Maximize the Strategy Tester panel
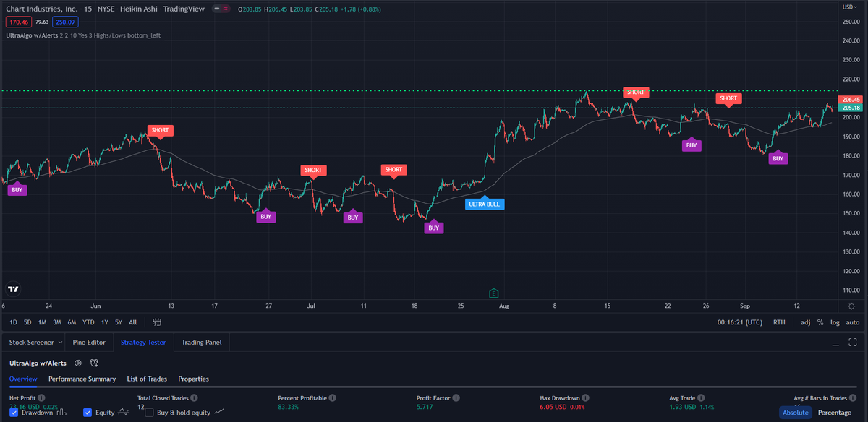 (x=853, y=342)
